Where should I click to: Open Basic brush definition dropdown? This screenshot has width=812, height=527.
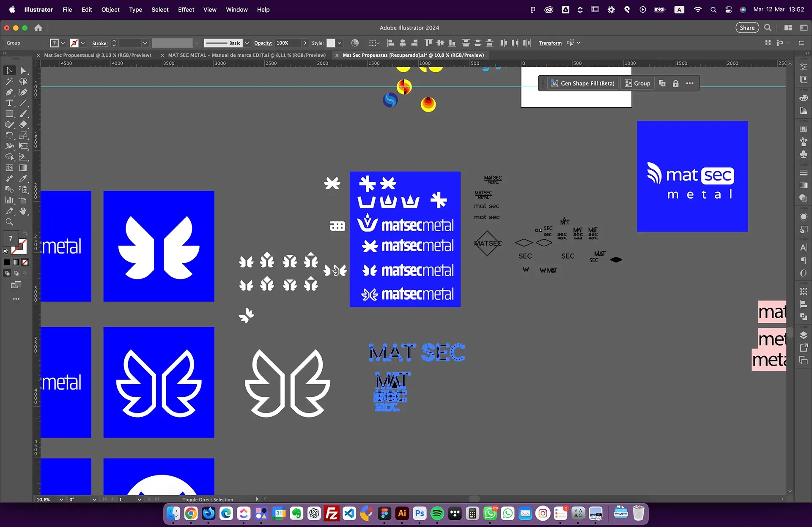(x=247, y=43)
